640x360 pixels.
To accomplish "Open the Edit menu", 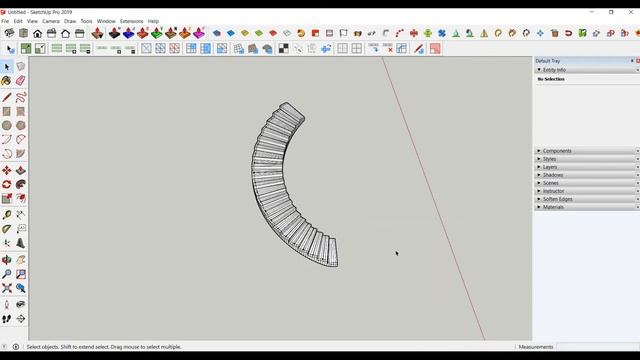I will pyautogui.click(x=18, y=21).
